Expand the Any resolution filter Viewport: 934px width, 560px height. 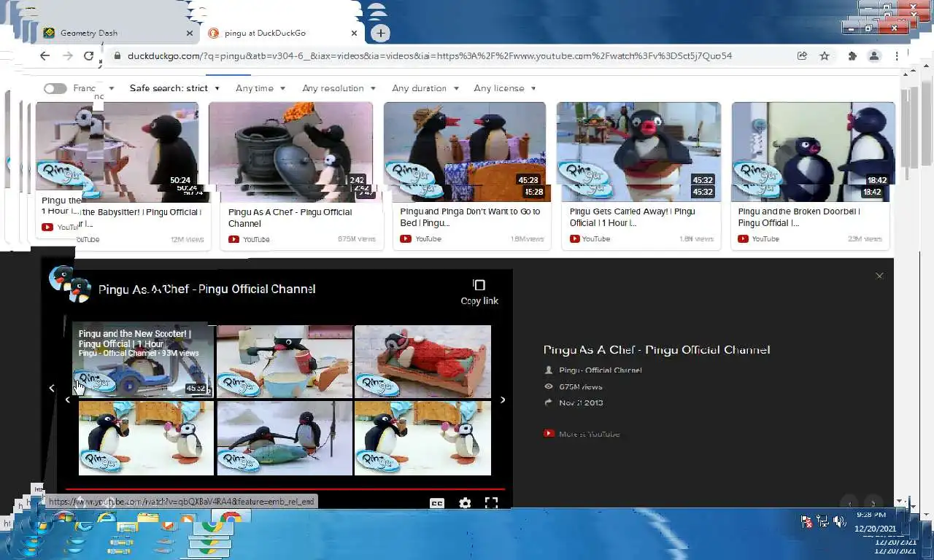(x=339, y=88)
